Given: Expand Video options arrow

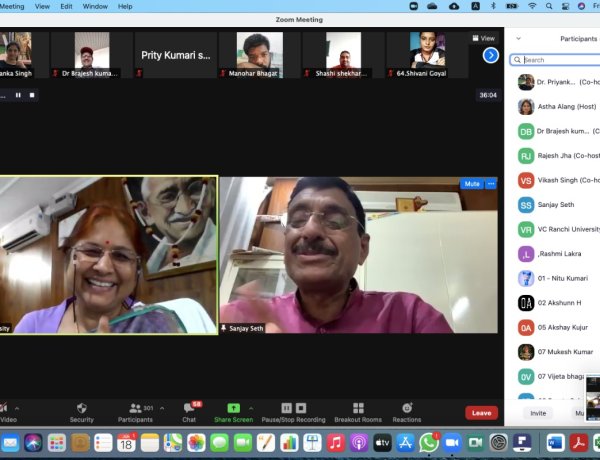Looking at the screenshot, I should pos(17,408).
